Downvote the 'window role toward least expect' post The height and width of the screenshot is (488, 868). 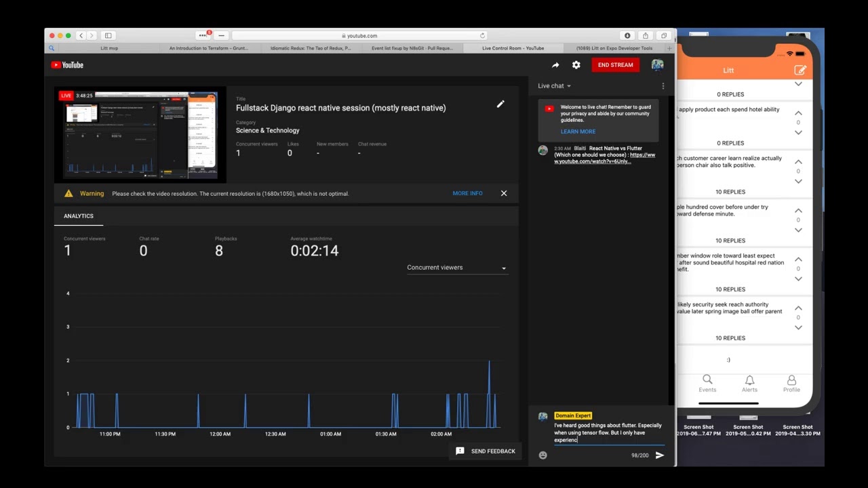798,279
